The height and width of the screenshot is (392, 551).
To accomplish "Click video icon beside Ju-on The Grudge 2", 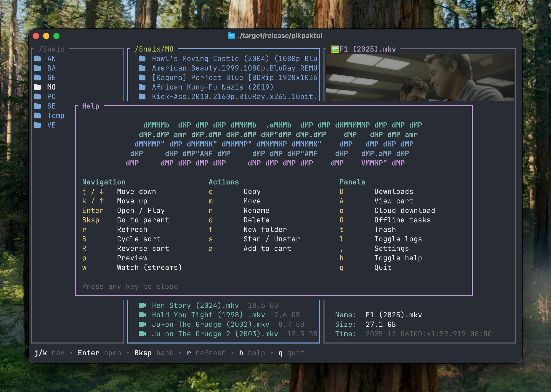I will (x=142, y=334).
